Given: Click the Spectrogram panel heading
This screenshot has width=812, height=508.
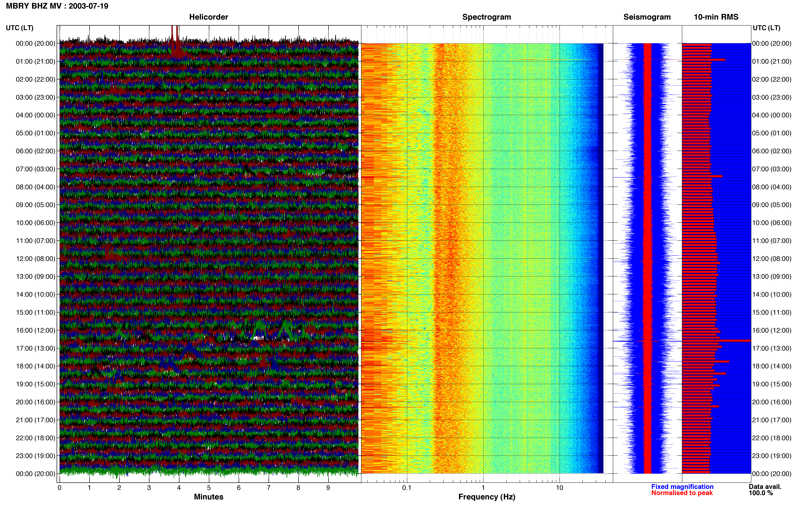Looking at the screenshot, I should [487, 17].
